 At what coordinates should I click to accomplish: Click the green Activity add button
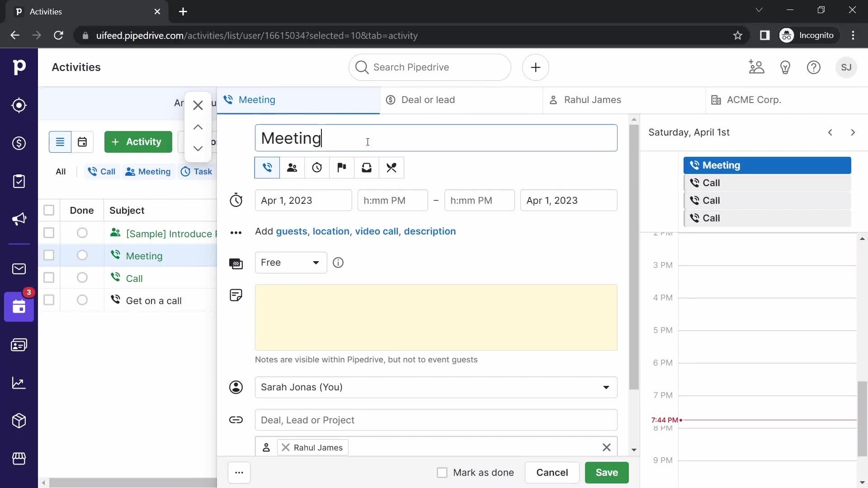coord(138,142)
